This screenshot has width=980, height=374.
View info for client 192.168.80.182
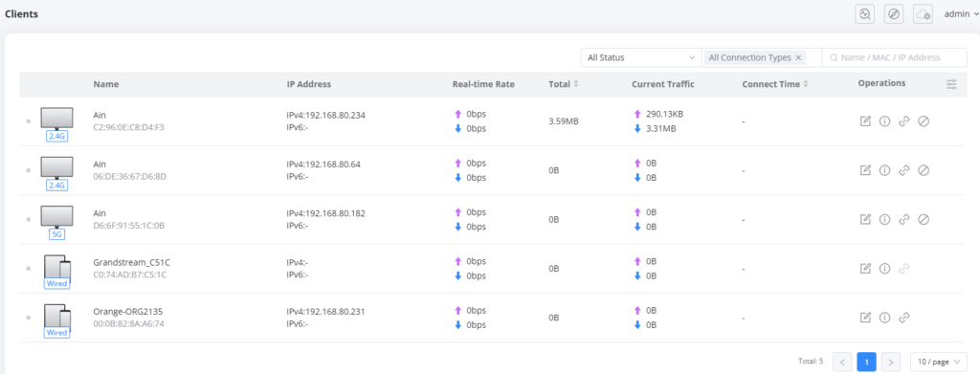coord(884,219)
